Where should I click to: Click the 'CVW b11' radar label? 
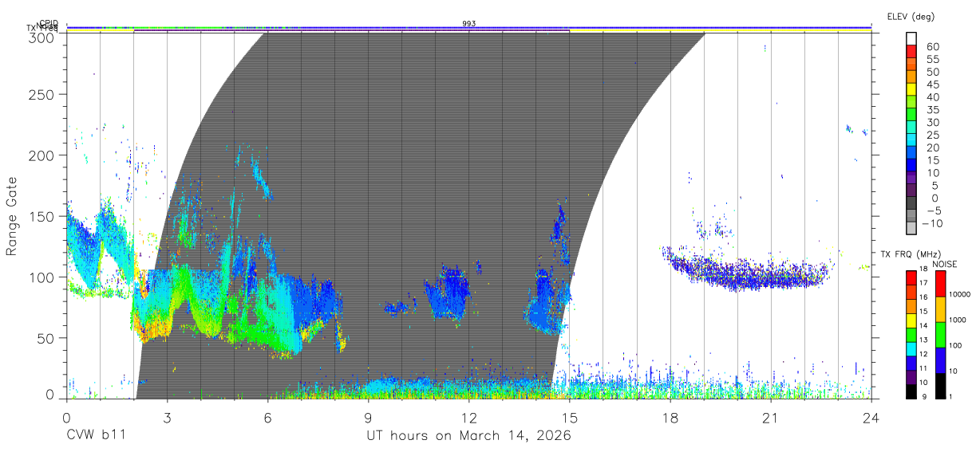point(95,436)
